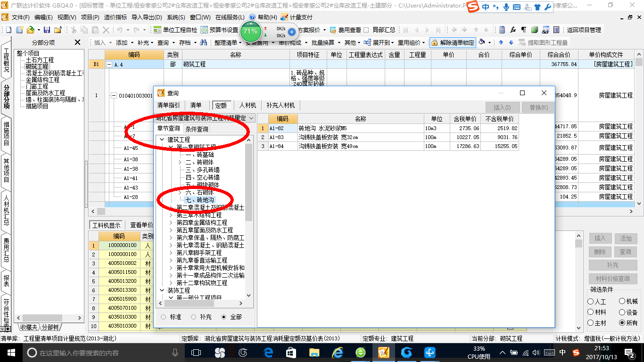Select the 设备 filter radio button
The height and width of the screenshot is (362, 644).
pyautogui.click(x=622, y=312)
